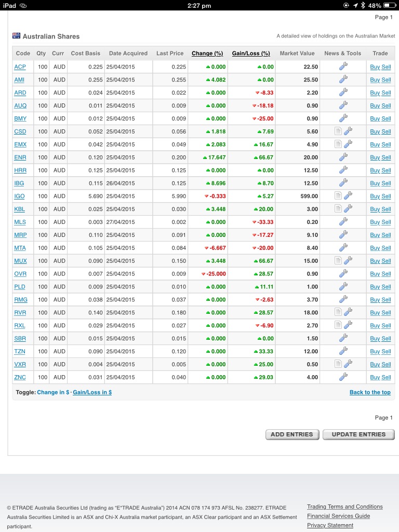View news document icon for IGO row
Image resolution: width=399 pixels, height=532 pixels.
pyautogui.click(x=338, y=195)
